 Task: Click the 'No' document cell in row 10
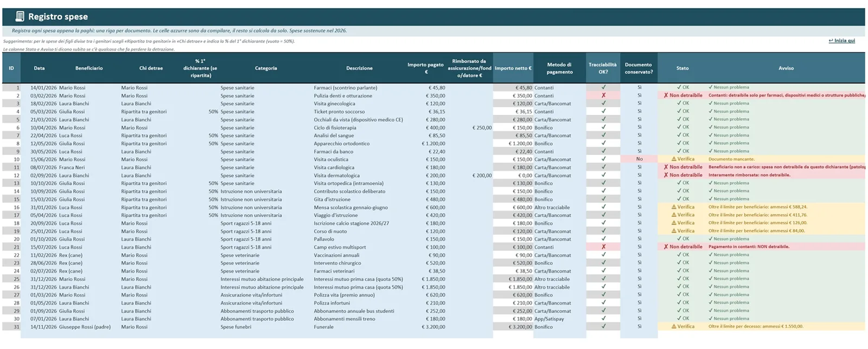pyautogui.click(x=639, y=159)
